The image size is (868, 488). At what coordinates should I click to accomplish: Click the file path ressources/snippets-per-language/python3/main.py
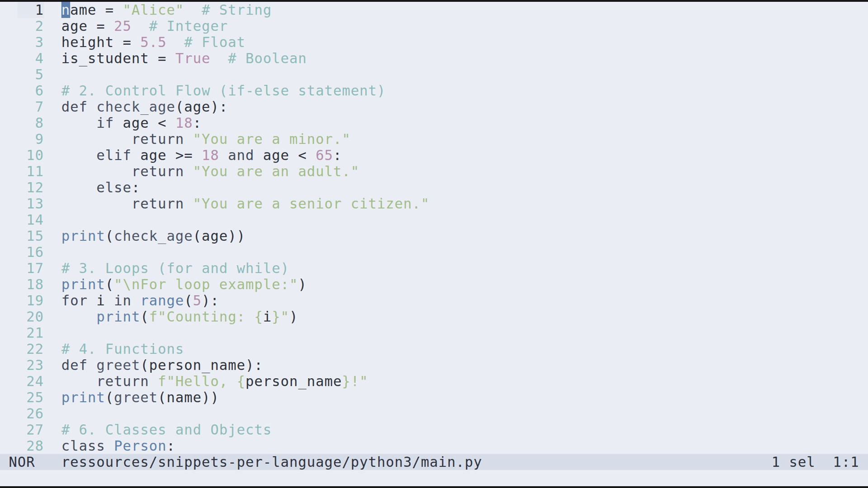coord(271,462)
